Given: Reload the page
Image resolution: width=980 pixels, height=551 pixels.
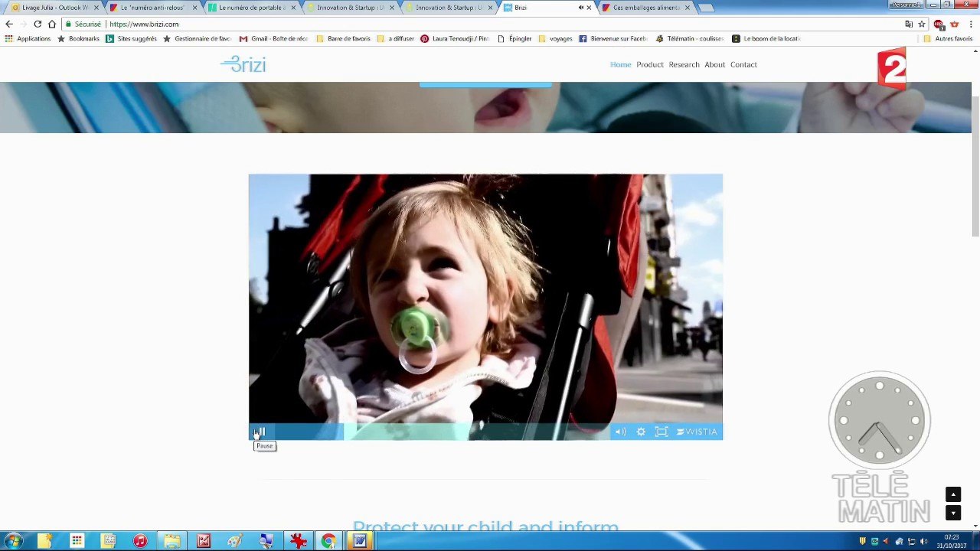Looking at the screenshot, I should [38, 24].
